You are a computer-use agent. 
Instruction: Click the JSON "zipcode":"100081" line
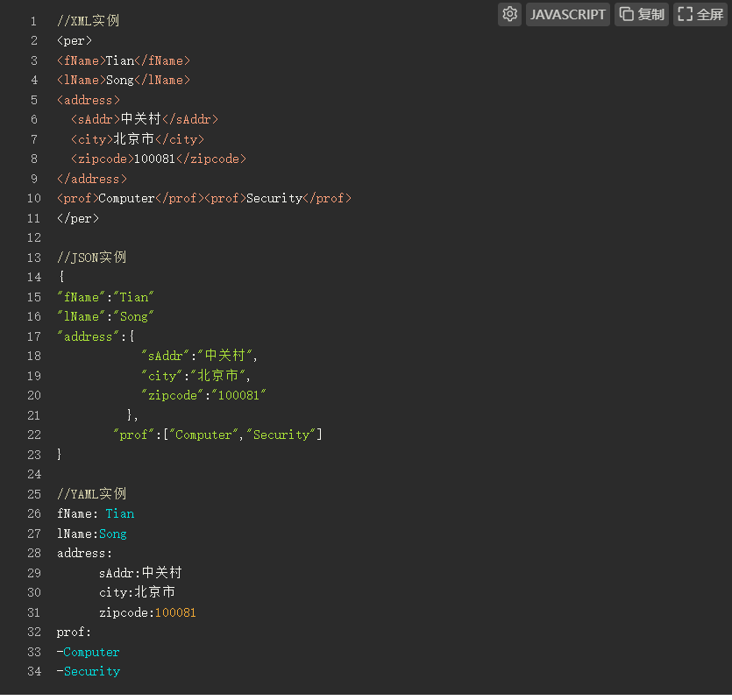coord(203,396)
